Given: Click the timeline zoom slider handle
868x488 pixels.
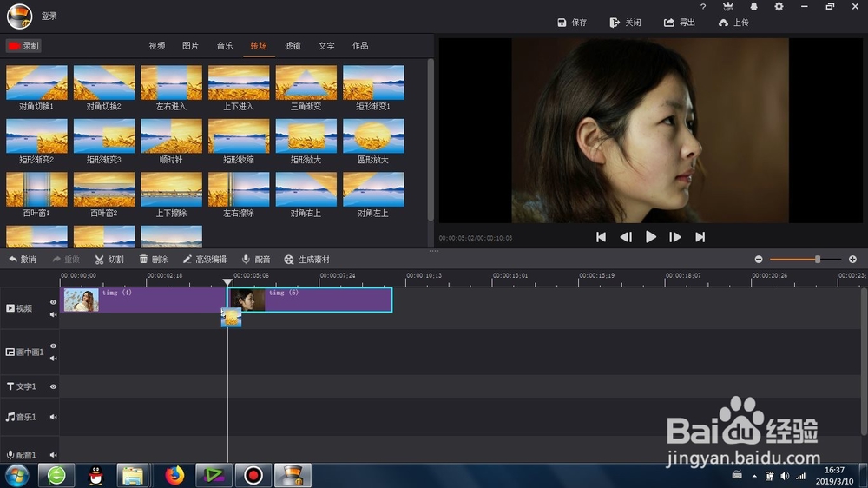Looking at the screenshot, I should pos(817,260).
